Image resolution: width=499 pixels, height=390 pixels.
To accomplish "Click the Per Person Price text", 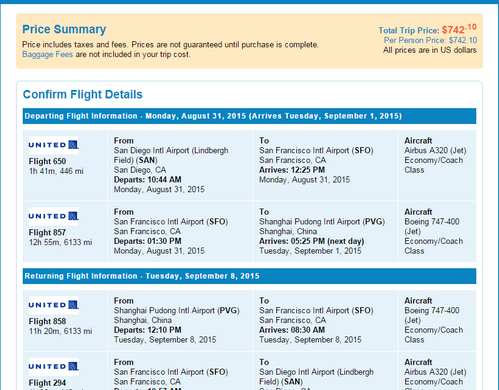I will tap(430, 40).
